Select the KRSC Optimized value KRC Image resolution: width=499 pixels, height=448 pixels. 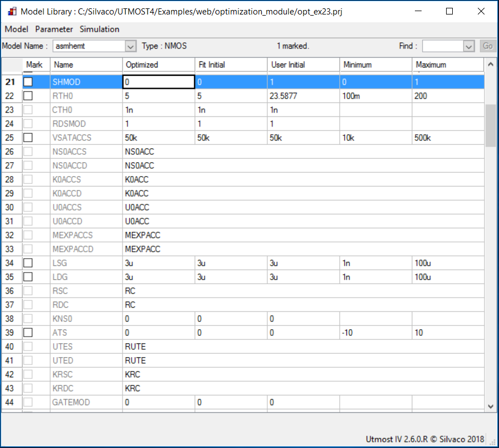click(x=304, y=374)
